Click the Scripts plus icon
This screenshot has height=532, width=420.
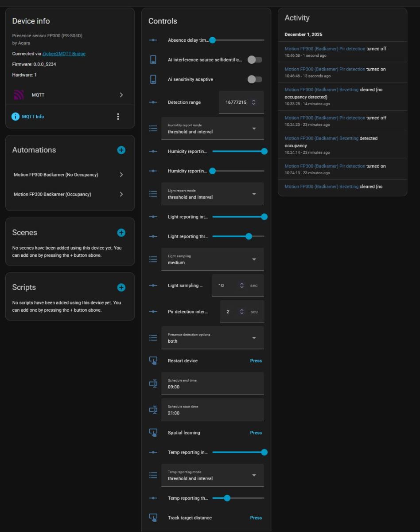tap(121, 288)
